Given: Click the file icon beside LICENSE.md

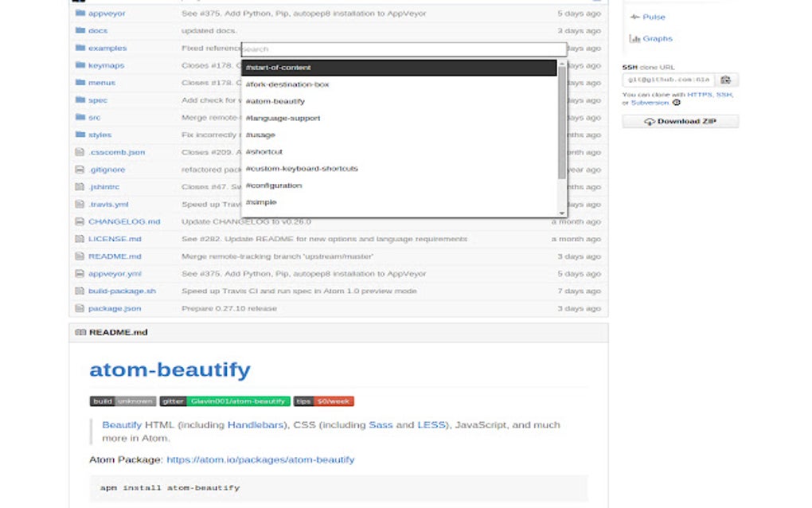Looking at the screenshot, I should click(x=80, y=239).
